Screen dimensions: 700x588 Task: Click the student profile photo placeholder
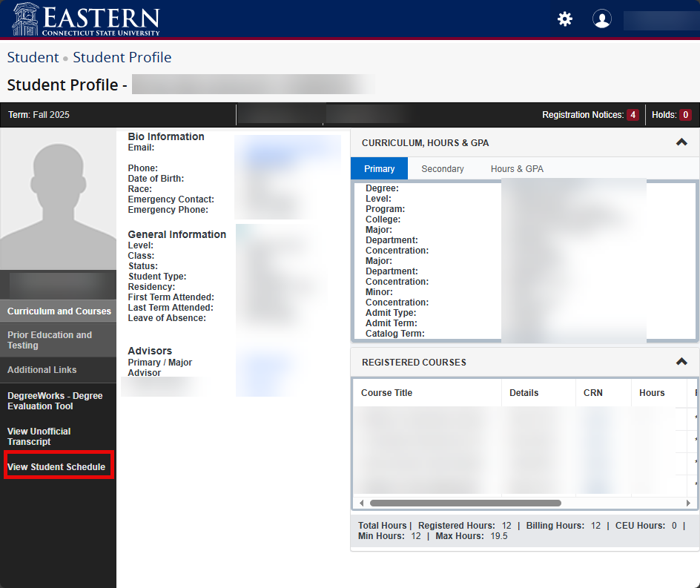click(x=58, y=199)
